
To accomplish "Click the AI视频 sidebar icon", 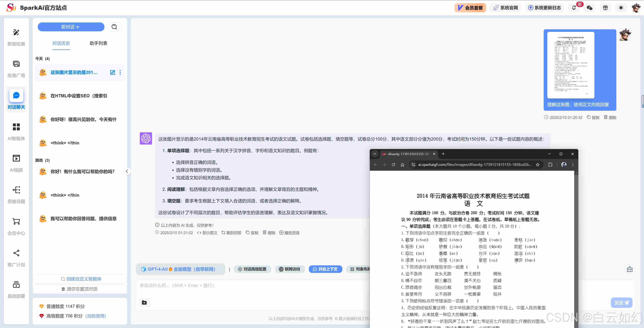I will [16, 158].
